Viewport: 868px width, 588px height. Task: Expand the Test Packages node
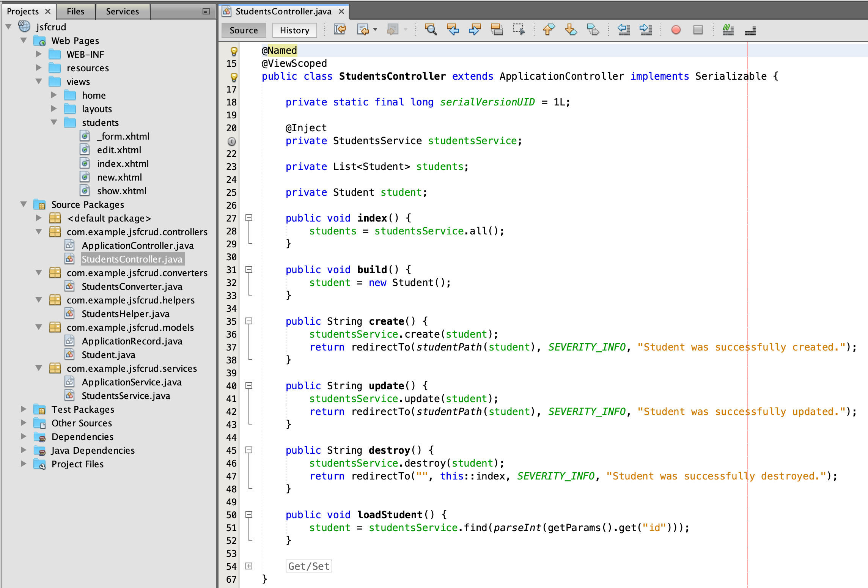click(x=24, y=409)
